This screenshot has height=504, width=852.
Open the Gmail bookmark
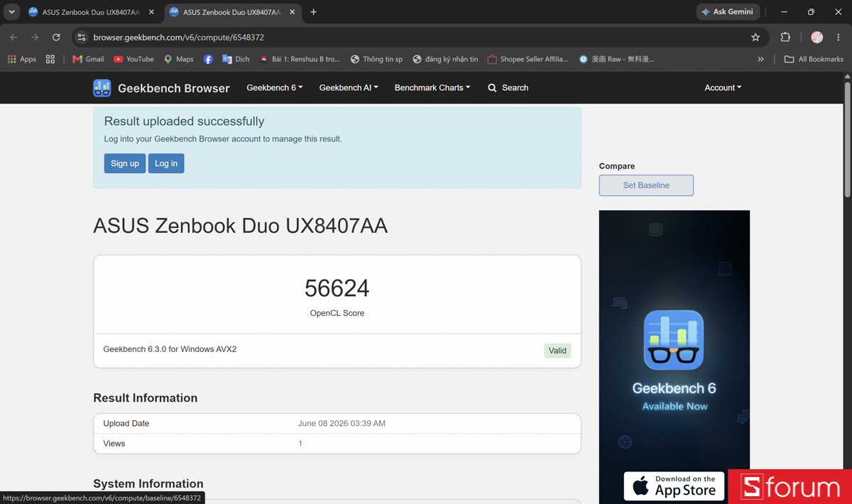point(88,59)
